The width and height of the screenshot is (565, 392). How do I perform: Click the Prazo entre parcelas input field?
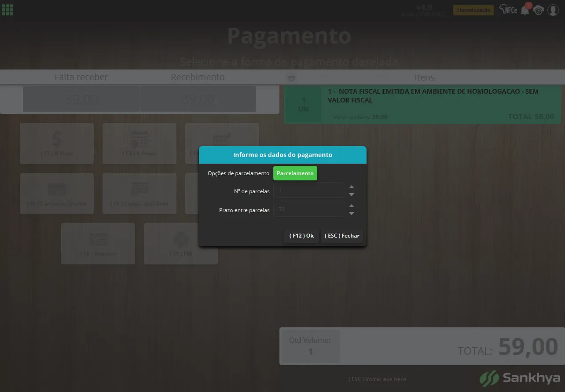coord(309,209)
